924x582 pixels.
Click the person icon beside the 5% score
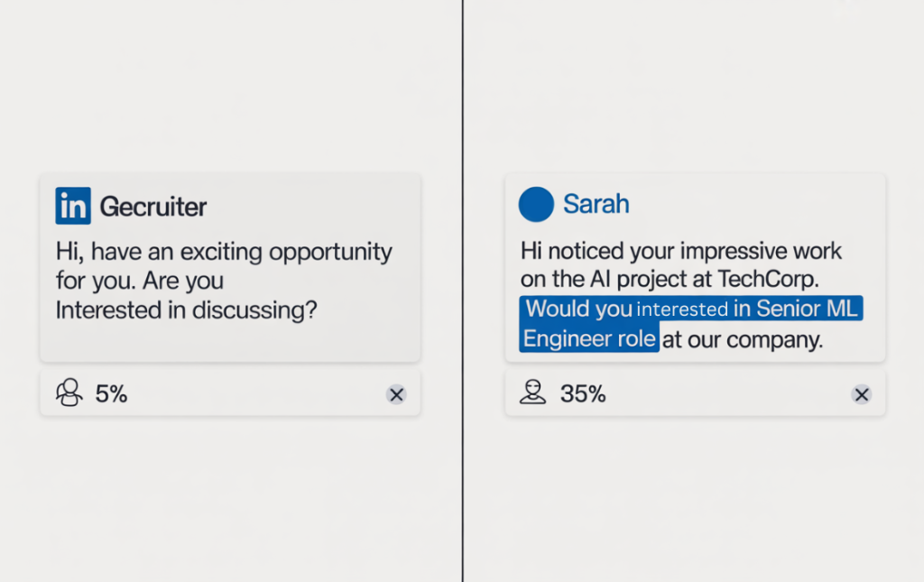click(x=68, y=393)
